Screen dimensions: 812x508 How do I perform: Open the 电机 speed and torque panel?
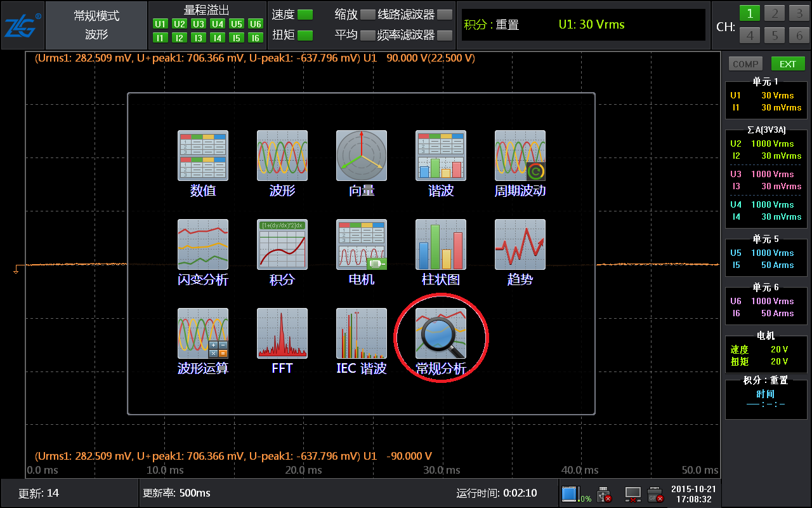click(x=766, y=353)
